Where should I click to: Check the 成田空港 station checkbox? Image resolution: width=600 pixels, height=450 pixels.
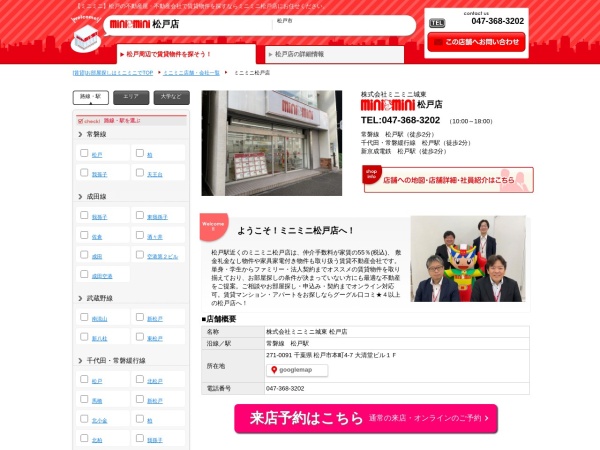[84, 274]
